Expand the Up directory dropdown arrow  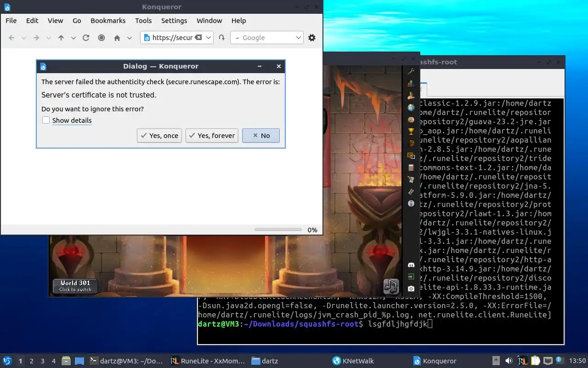coord(73,38)
